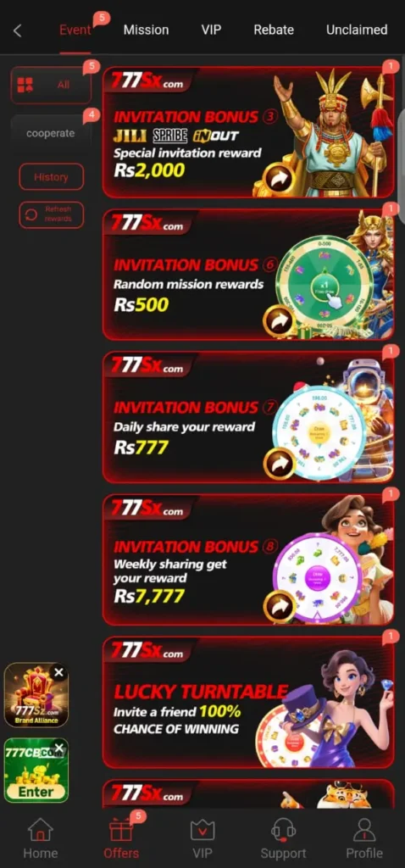The height and width of the screenshot is (868, 405).
Task: Select the All category filter
Action: pos(51,86)
